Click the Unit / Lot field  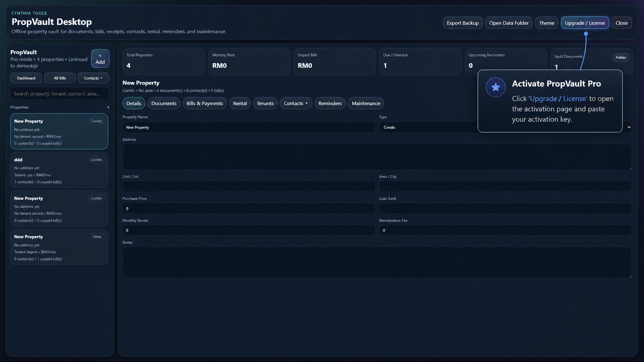coord(249,186)
